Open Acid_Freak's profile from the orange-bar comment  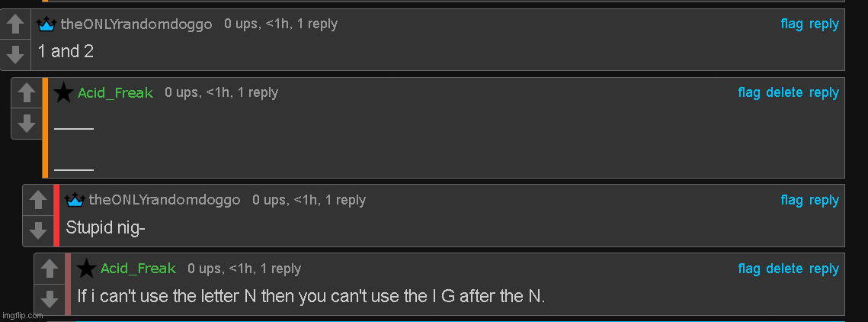pyautogui.click(x=115, y=93)
